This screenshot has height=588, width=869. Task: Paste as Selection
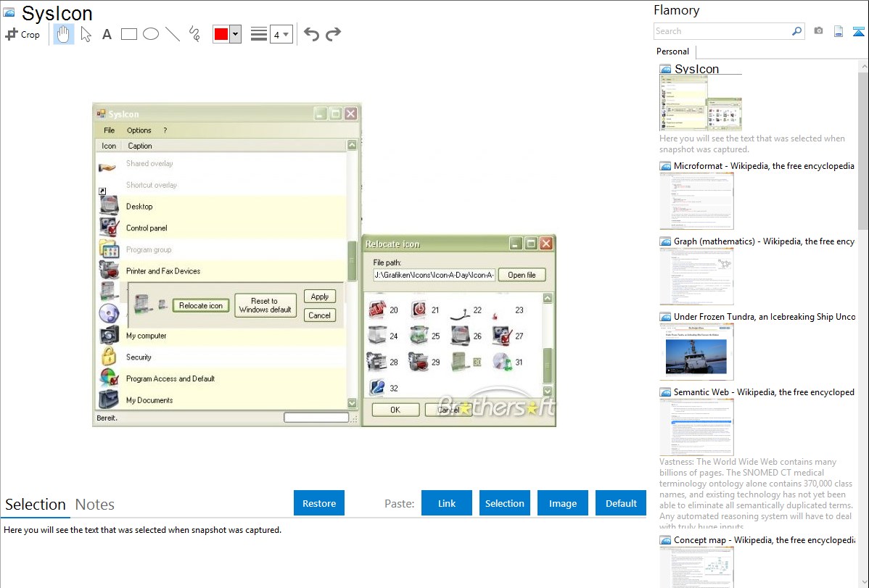(x=504, y=503)
